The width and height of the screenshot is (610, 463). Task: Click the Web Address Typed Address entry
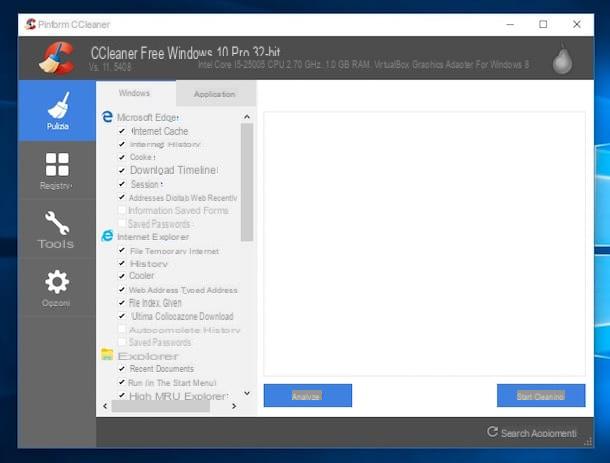[183, 290]
